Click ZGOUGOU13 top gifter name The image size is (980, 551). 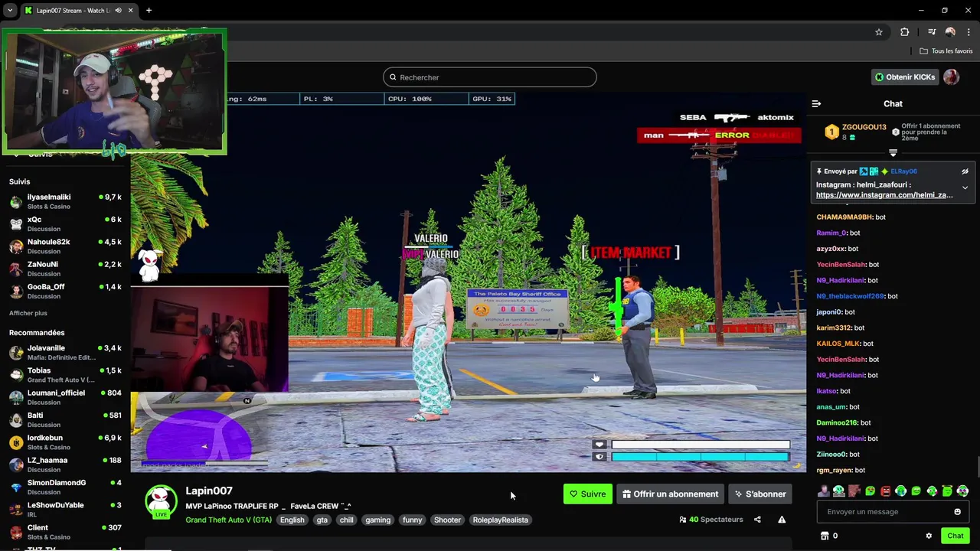coord(864,127)
